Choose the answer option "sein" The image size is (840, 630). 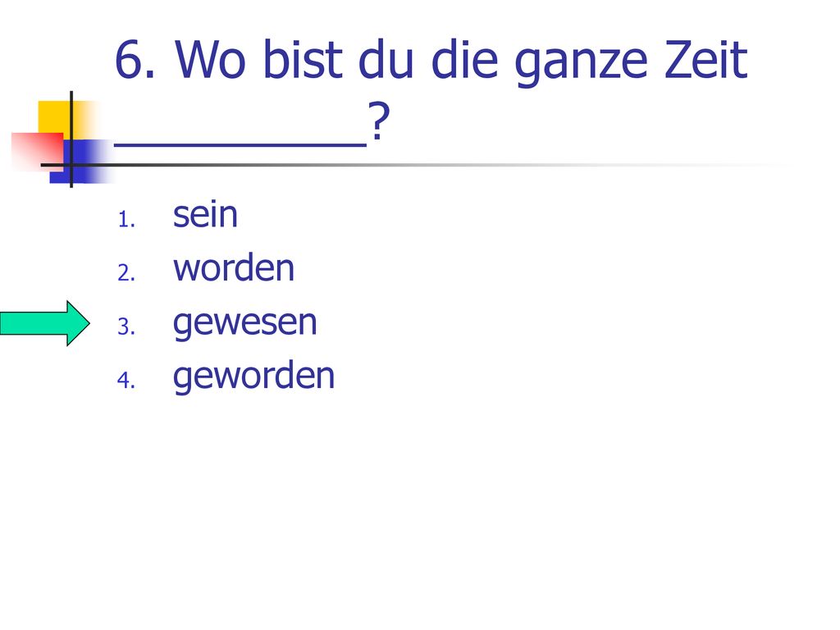(x=205, y=215)
